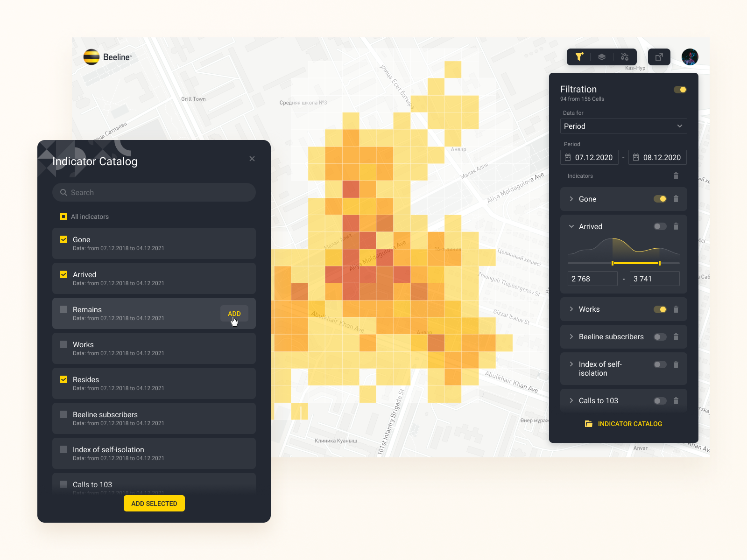Open the Period dropdown under Data for
This screenshot has height=560, width=747.
click(x=623, y=126)
